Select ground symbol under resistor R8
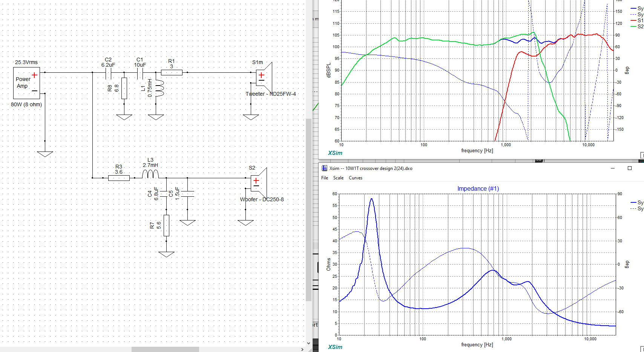Screen dimensions: 644x352 124,117
